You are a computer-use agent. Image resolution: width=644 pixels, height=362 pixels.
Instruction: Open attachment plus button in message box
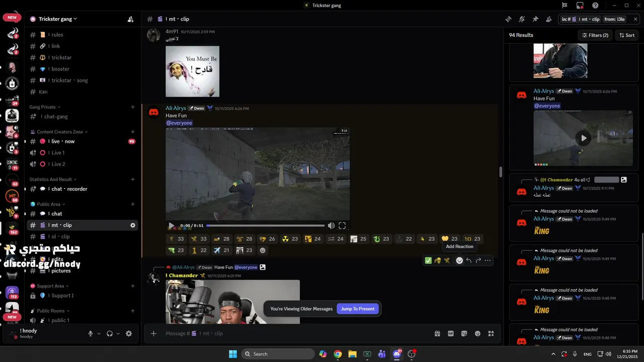(153, 333)
